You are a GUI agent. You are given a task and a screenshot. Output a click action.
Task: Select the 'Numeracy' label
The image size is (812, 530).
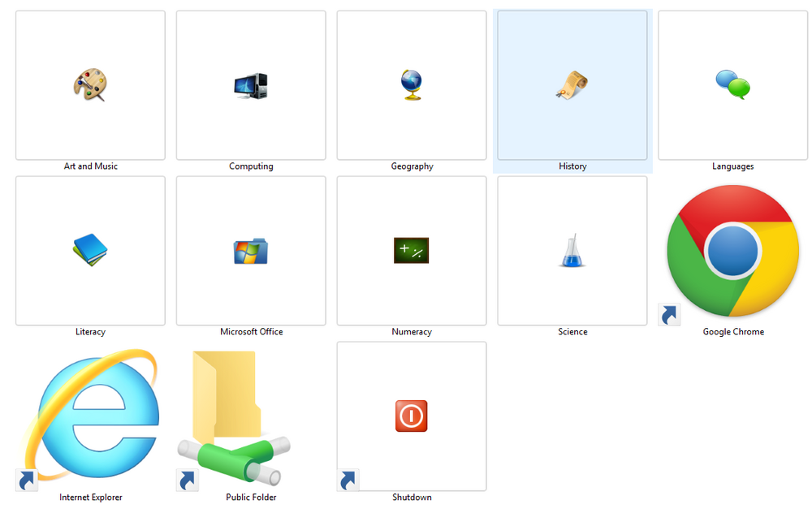[412, 332]
